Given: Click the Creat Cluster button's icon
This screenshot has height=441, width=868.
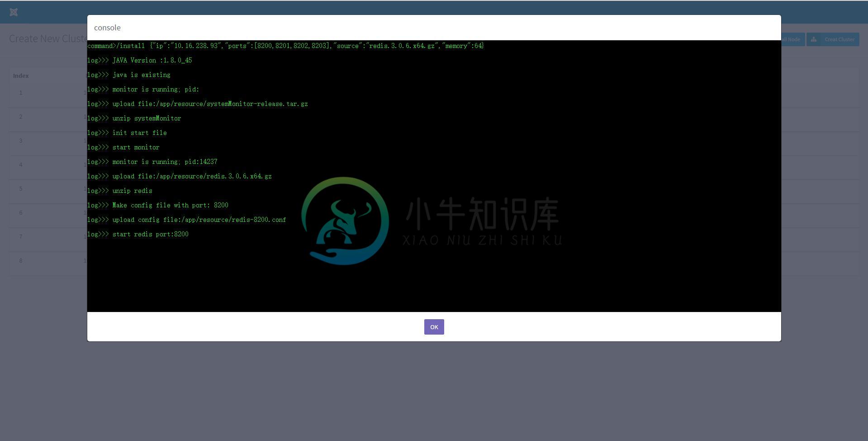Looking at the screenshot, I should pyautogui.click(x=814, y=39).
